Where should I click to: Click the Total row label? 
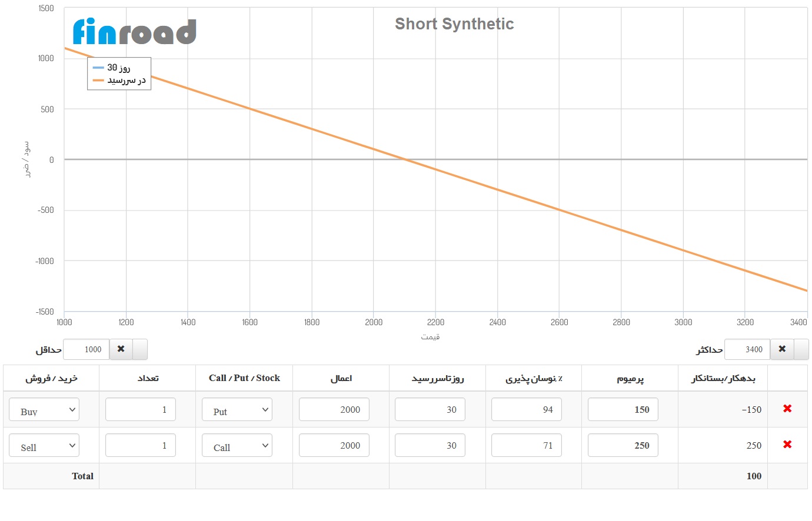pos(82,476)
